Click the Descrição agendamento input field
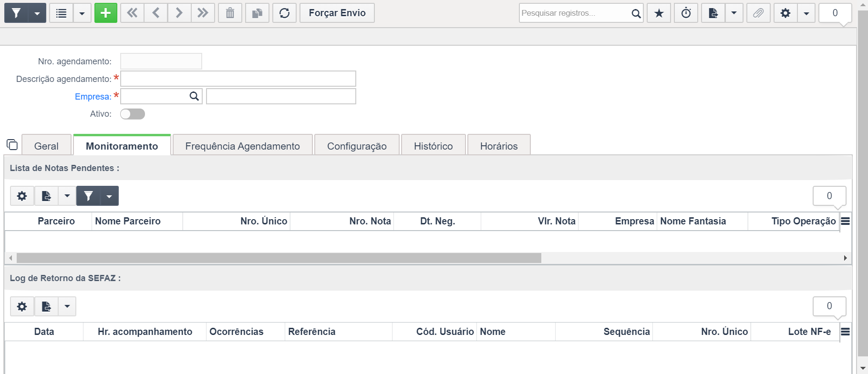The height and width of the screenshot is (374, 868). point(238,79)
